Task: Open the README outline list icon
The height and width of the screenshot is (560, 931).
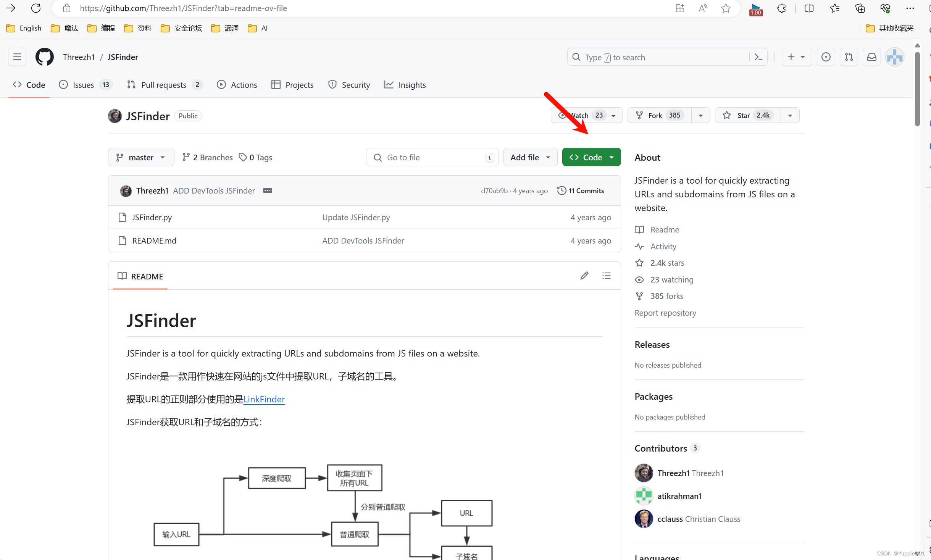Action: point(606,276)
